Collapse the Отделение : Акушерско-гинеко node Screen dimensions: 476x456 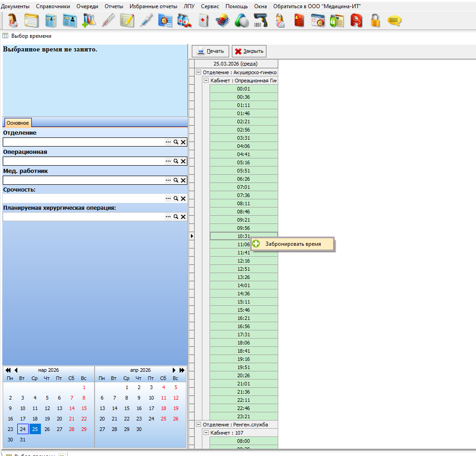point(198,72)
